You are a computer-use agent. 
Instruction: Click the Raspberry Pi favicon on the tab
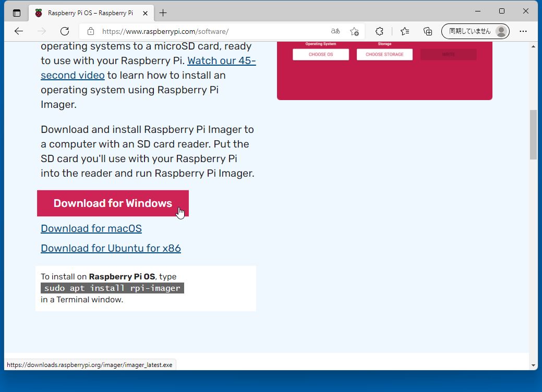click(39, 13)
